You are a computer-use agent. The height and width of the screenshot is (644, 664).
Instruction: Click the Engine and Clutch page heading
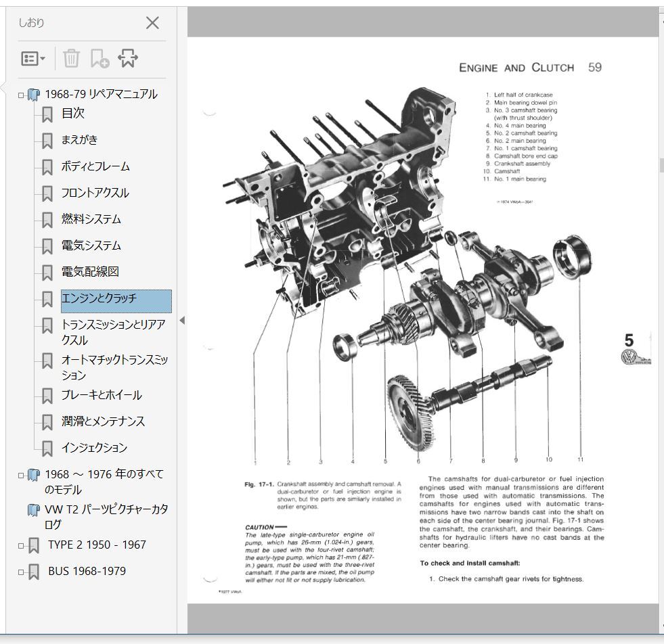click(x=516, y=68)
